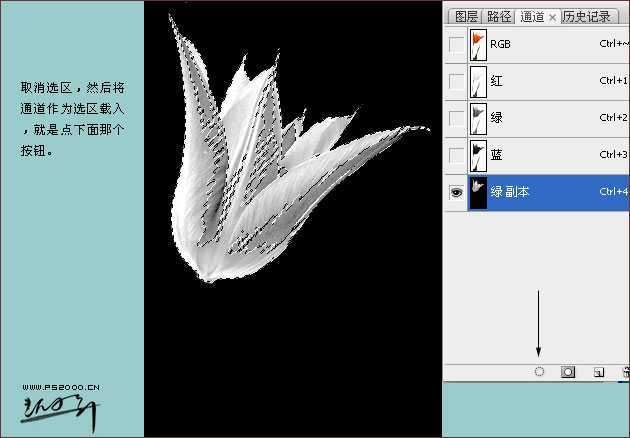Image resolution: width=630 pixels, height=438 pixels.
Task: Switch to the 路径 tab
Action: [499, 16]
